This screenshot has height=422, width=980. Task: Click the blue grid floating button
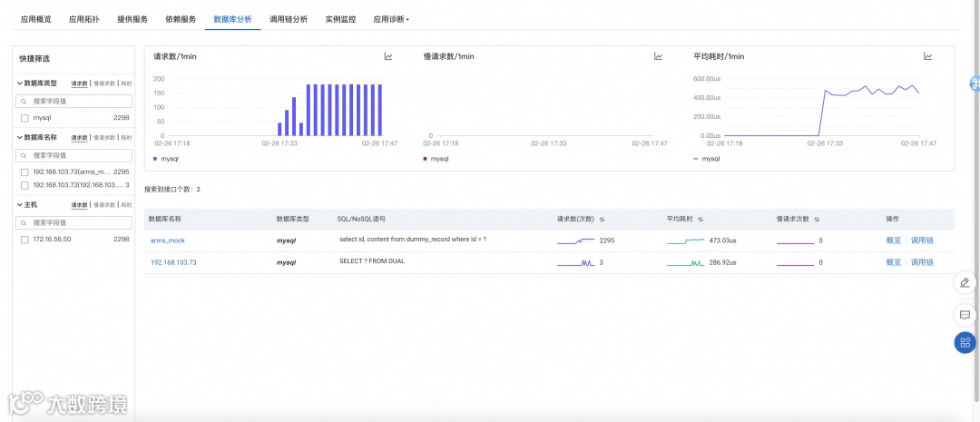(x=965, y=342)
